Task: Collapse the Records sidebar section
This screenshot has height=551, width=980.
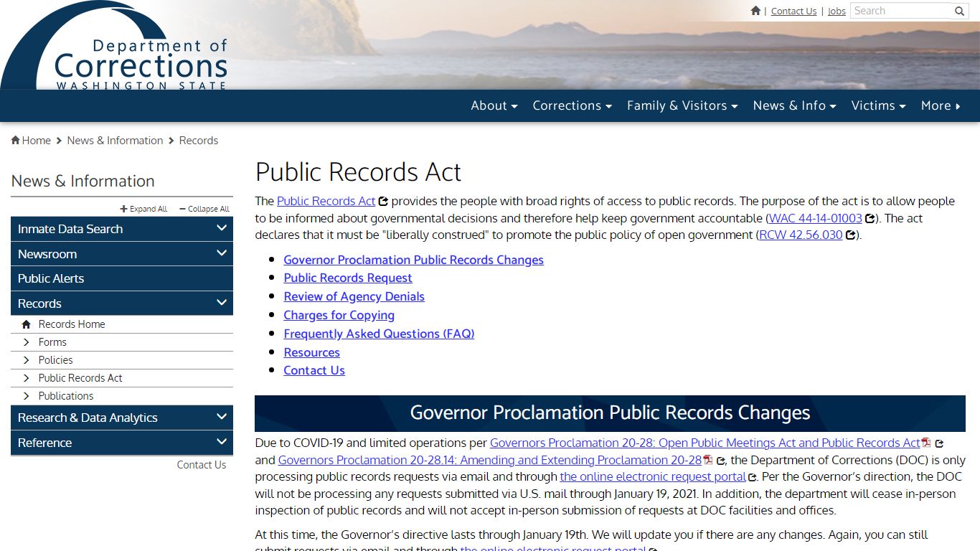Action: point(222,303)
